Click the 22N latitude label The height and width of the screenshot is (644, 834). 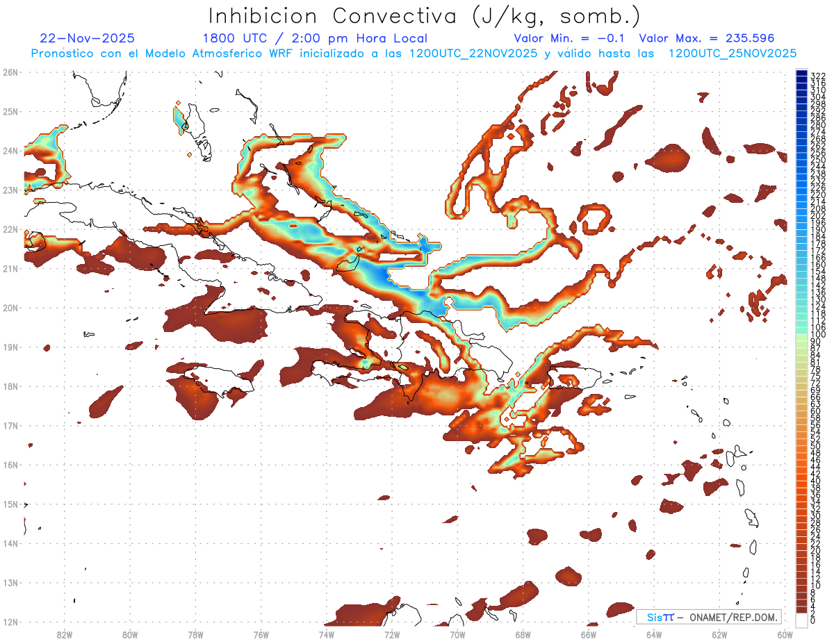tap(10, 229)
